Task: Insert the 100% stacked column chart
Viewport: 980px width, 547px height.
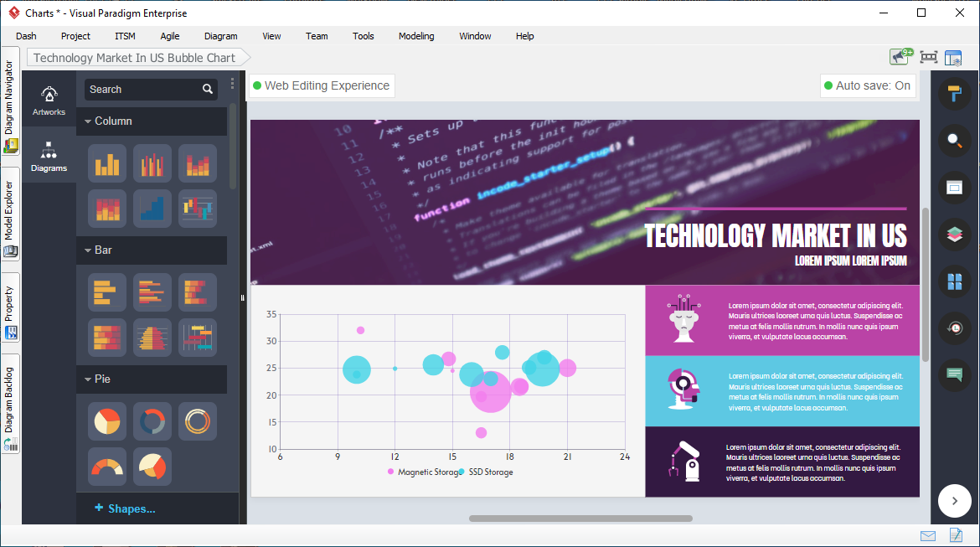Action: tap(107, 209)
